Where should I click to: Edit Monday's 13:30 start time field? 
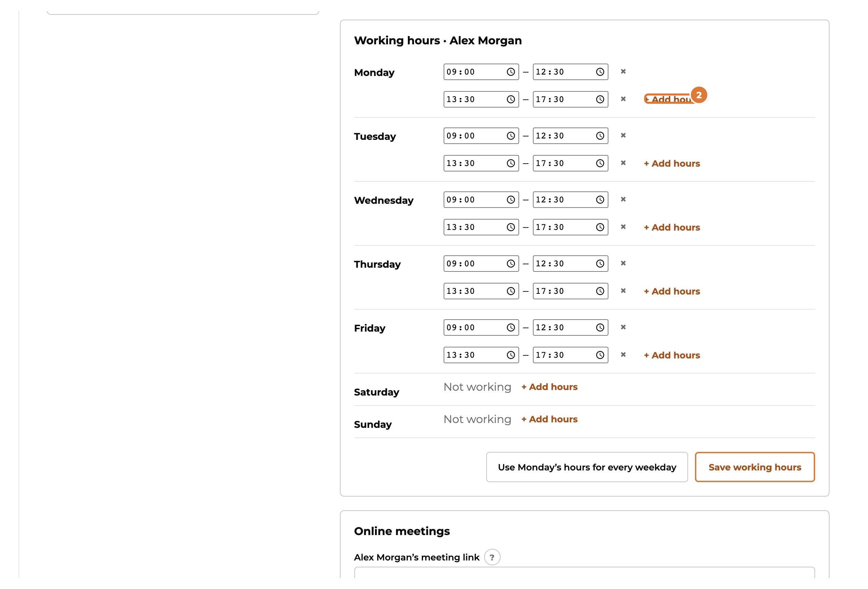click(481, 99)
